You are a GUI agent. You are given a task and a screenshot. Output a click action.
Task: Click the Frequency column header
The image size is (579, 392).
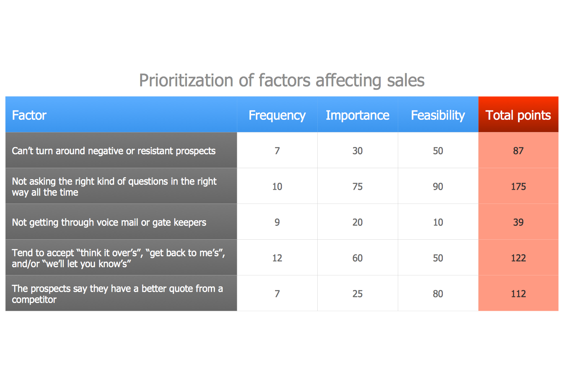pos(277,115)
